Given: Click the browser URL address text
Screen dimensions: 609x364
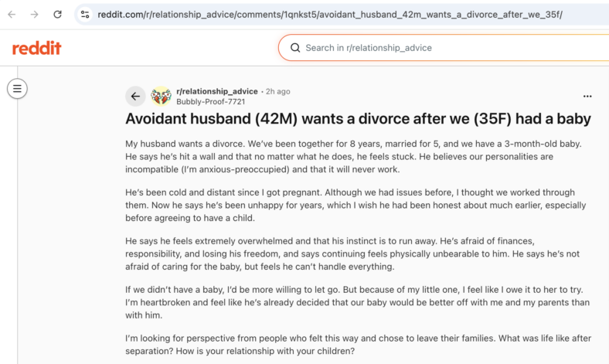Looking at the screenshot, I should 330,15.
